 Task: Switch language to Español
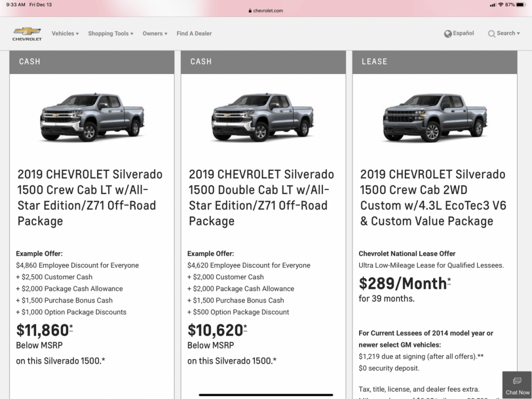click(x=463, y=34)
